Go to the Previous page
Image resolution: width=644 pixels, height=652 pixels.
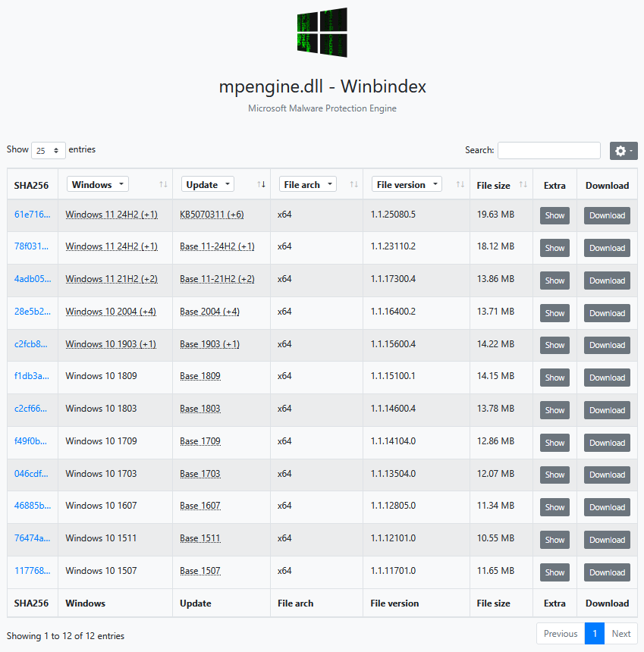click(561, 634)
